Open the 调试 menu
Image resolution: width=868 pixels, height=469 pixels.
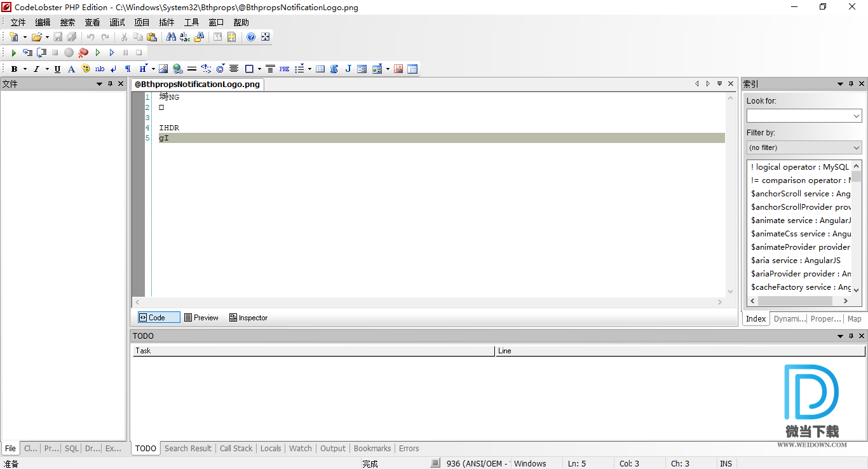117,22
